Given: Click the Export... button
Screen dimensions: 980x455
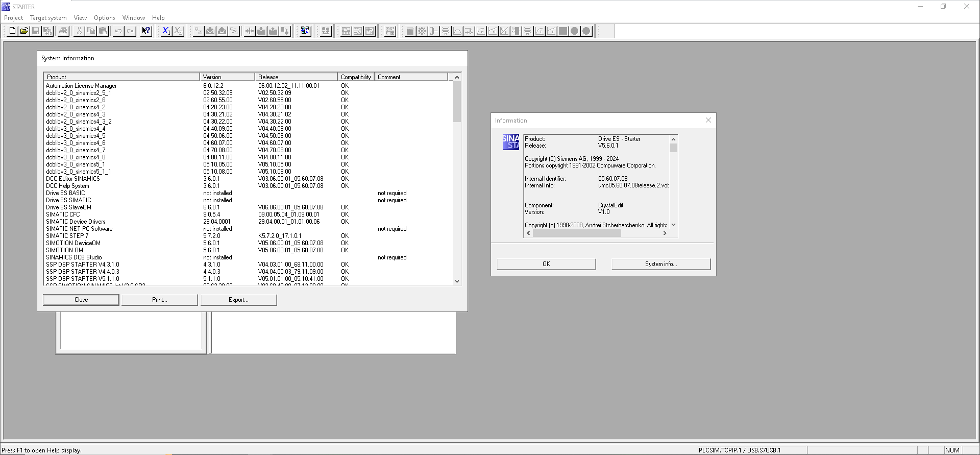Looking at the screenshot, I should point(238,300).
